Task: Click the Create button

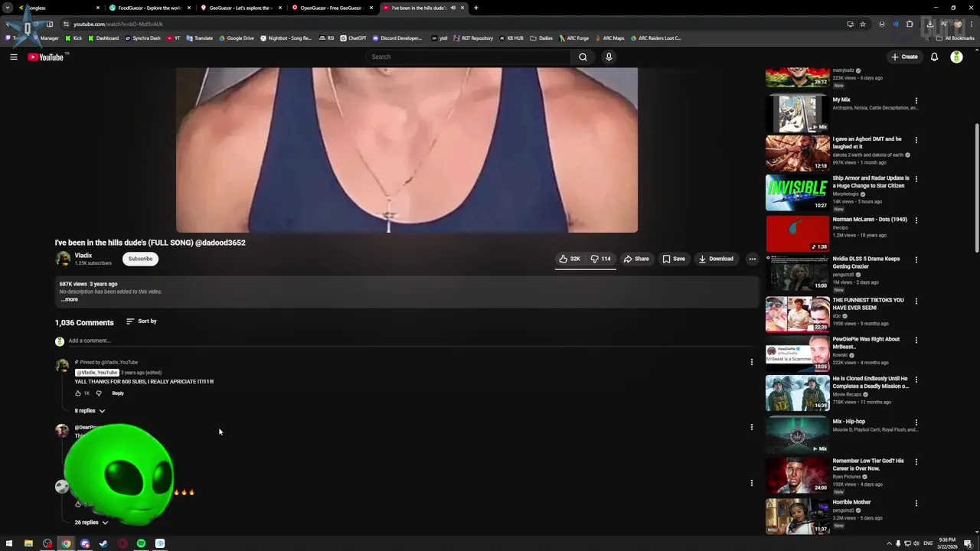Action: [x=904, y=57]
